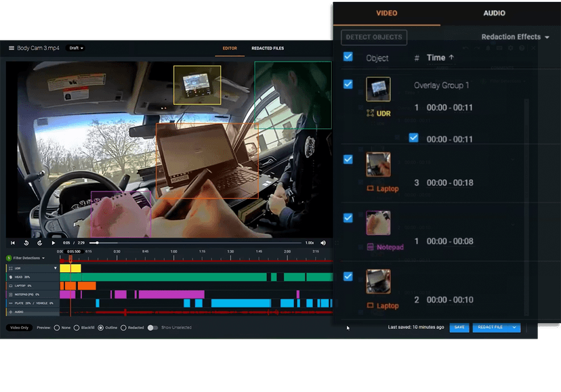
Task: Uncheck the Object column header checkbox
Action: (x=348, y=57)
